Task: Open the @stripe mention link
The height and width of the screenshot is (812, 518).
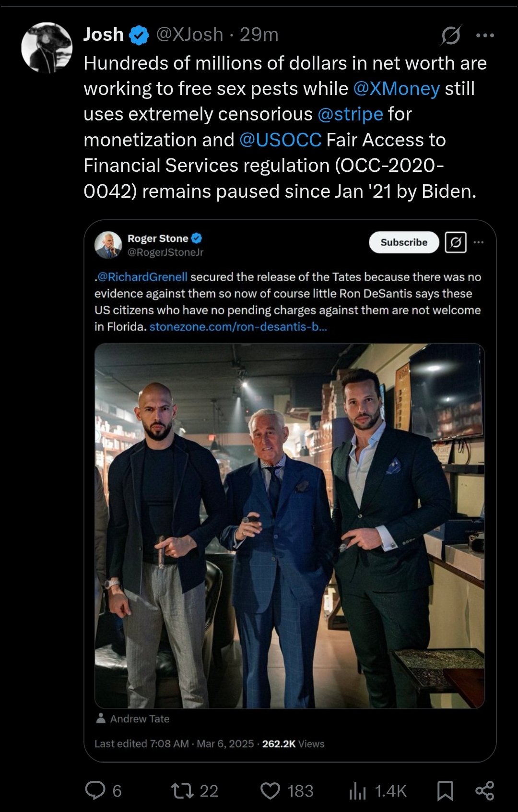Action: point(350,114)
